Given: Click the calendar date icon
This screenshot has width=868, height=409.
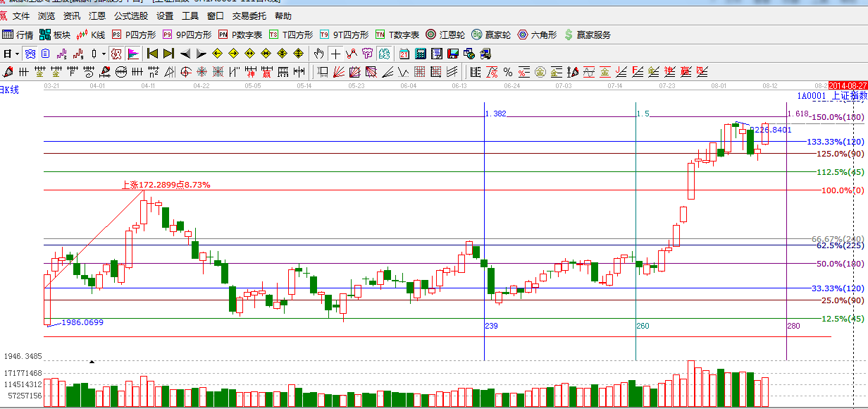Looking at the screenshot, I should pos(404,54).
